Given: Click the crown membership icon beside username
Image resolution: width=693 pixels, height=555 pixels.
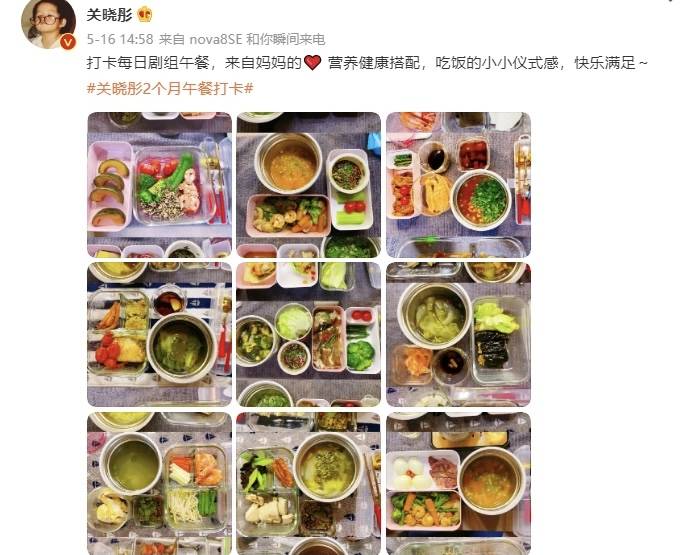Looking at the screenshot, I should 145,15.
